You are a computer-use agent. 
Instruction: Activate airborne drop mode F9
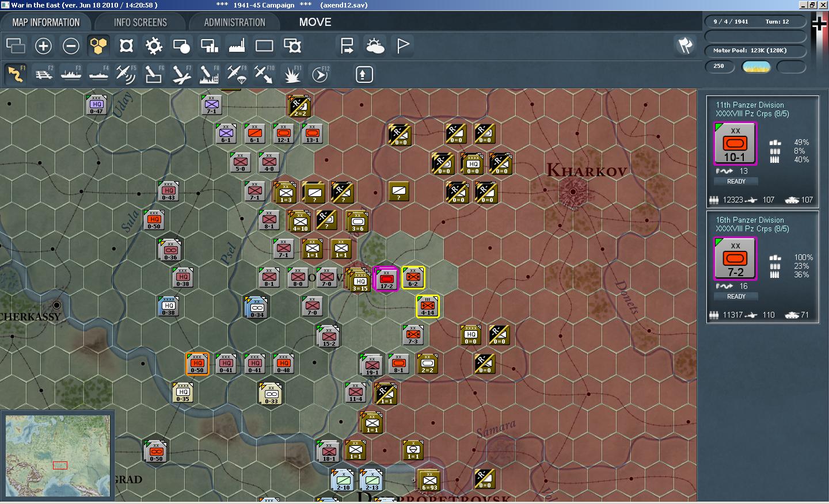pyautogui.click(x=237, y=74)
